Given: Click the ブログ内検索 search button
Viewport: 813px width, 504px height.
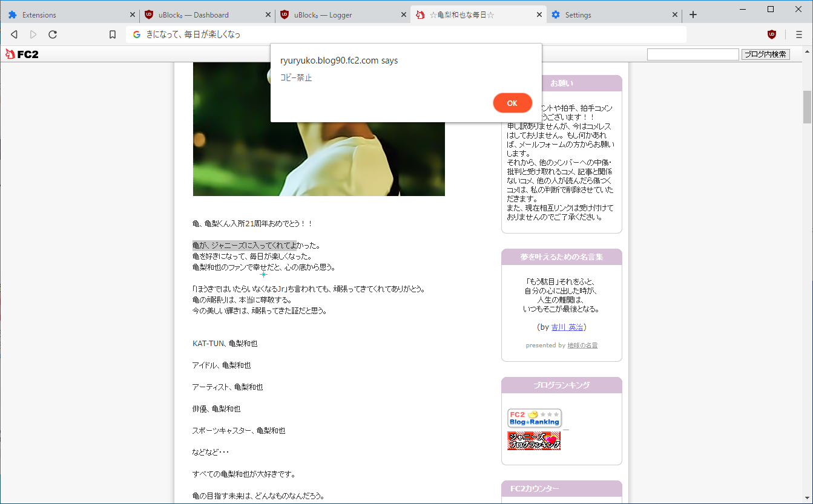Looking at the screenshot, I should click(766, 54).
